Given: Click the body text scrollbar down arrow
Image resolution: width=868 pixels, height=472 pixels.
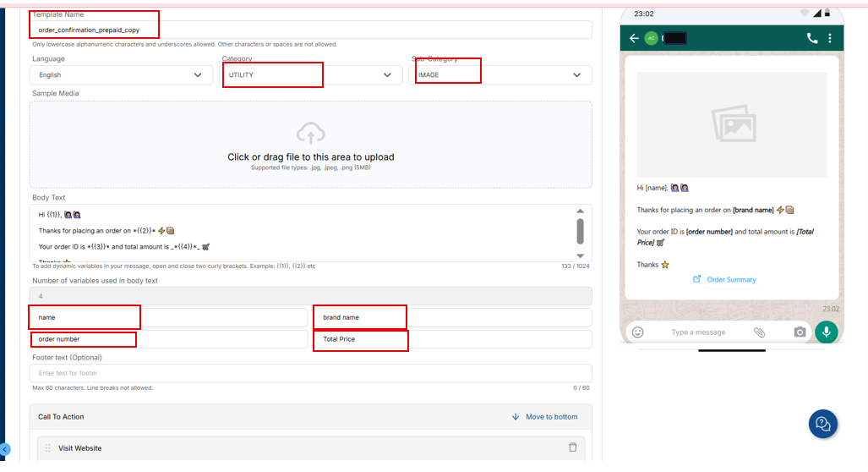Looking at the screenshot, I should point(580,256).
